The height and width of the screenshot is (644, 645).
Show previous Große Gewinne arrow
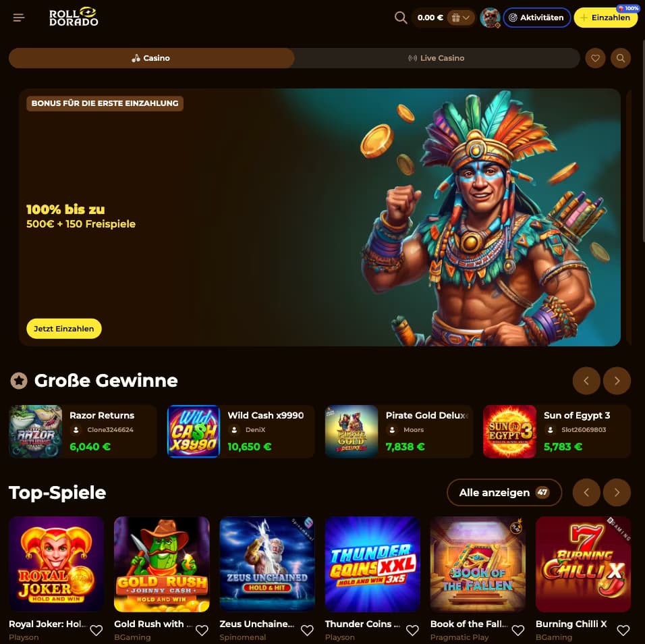586,381
